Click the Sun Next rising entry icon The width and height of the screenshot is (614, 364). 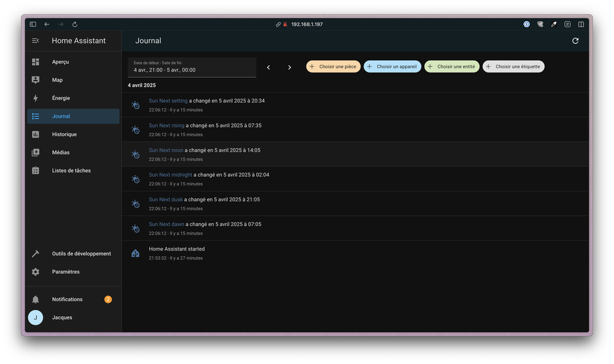click(136, 130)
